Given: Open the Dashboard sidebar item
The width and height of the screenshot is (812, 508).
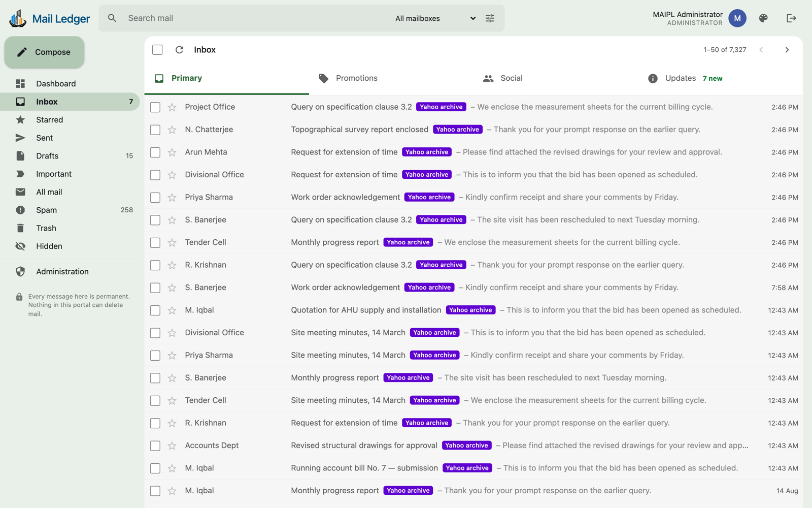Looking at the screenshot, I should click(70, 84).
